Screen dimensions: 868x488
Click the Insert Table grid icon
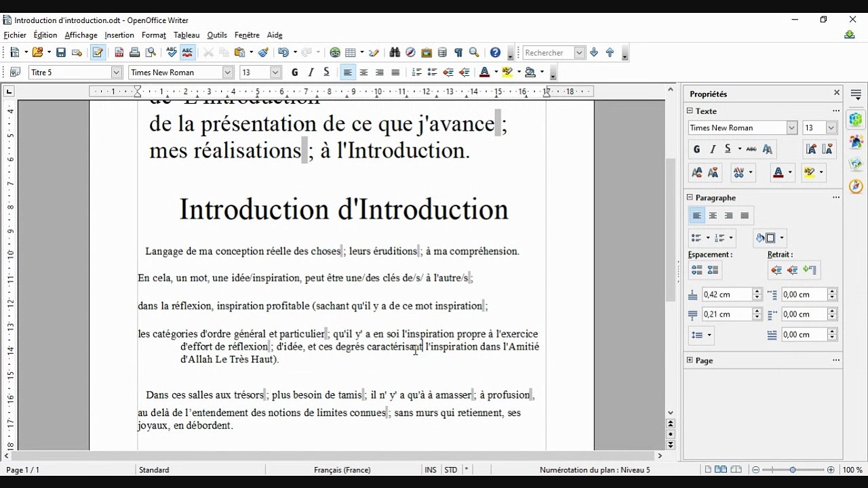[x=351, y=52]
